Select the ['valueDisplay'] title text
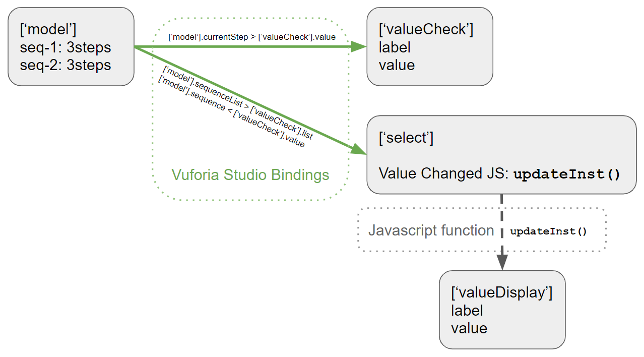644x357 pixels. 501,293
